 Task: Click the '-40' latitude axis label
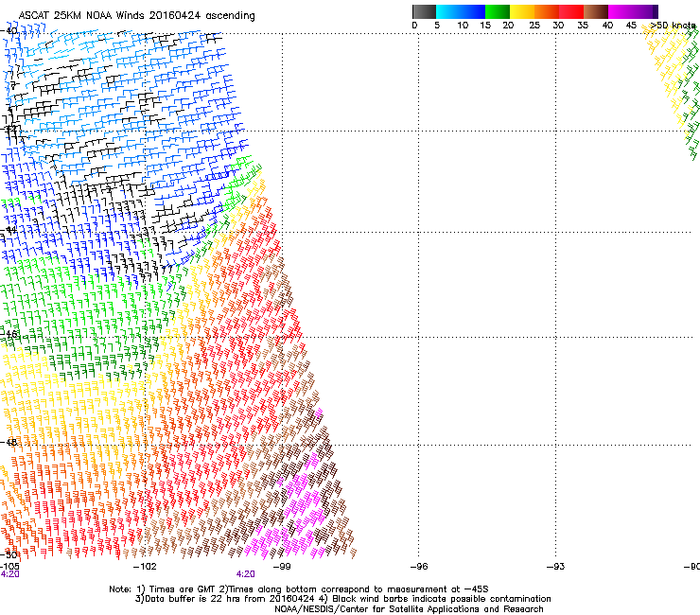point(9,31)
